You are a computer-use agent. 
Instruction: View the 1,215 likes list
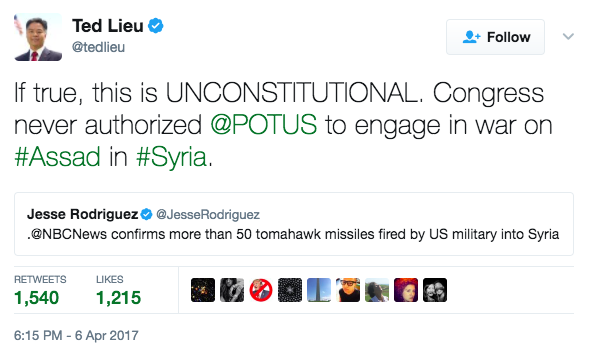[118, 290]
